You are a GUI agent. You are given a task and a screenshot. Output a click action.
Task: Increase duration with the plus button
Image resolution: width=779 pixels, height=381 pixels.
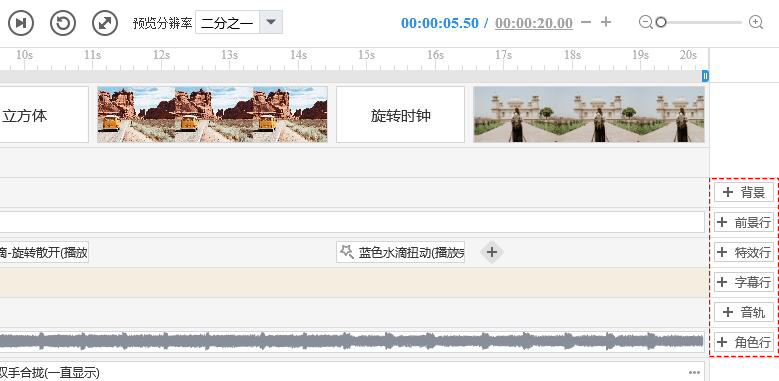tap(606, 22)
